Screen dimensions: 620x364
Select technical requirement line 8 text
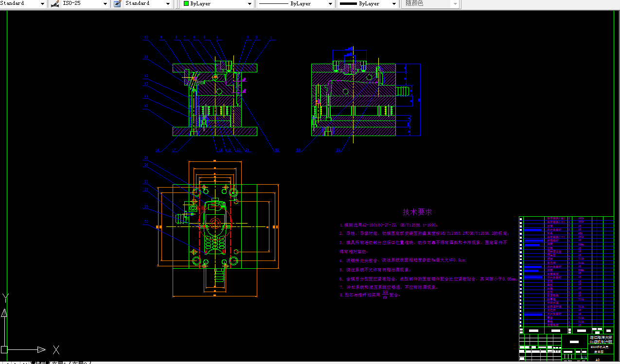click(x=370, y=295)
